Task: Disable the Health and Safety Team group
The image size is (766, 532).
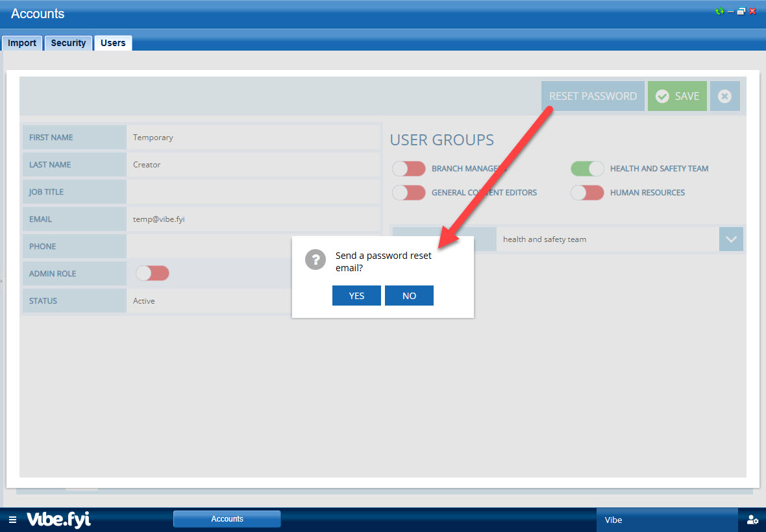Action: click(587, 169)
